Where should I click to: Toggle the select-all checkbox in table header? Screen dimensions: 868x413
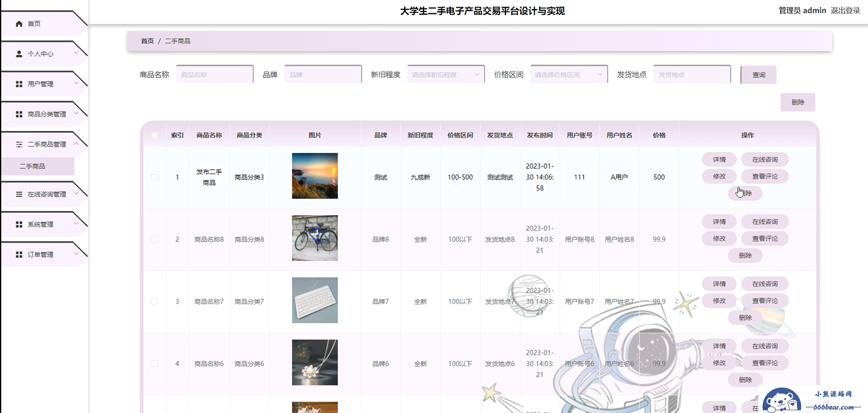[x=154, y=135]
